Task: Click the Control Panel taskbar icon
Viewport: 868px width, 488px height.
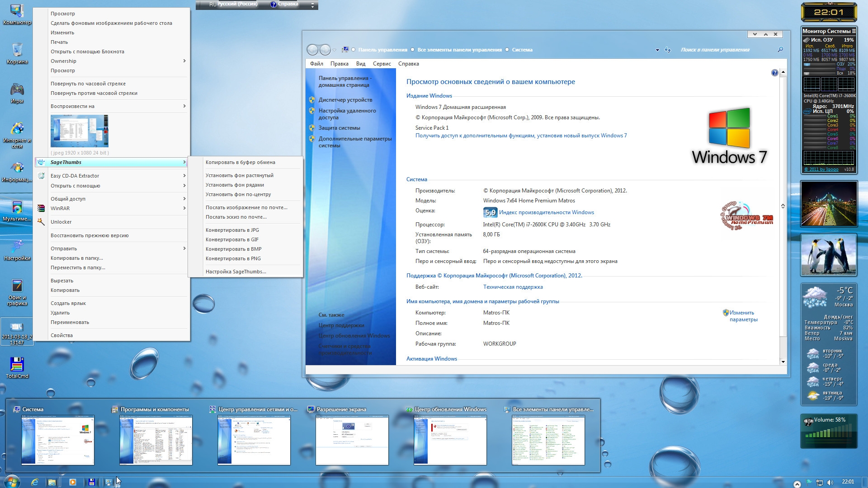Action: click(109, 482)
